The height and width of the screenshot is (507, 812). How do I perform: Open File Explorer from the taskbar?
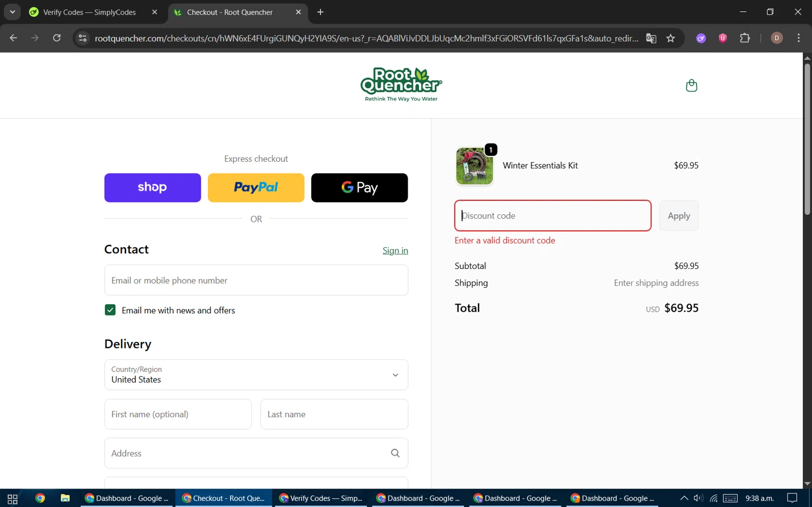[65, 498]
